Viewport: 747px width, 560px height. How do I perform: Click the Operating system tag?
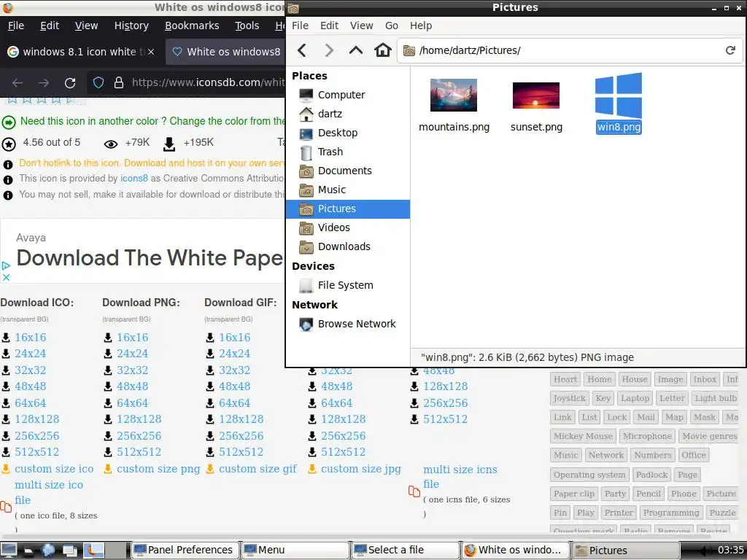tap(589, 475)
